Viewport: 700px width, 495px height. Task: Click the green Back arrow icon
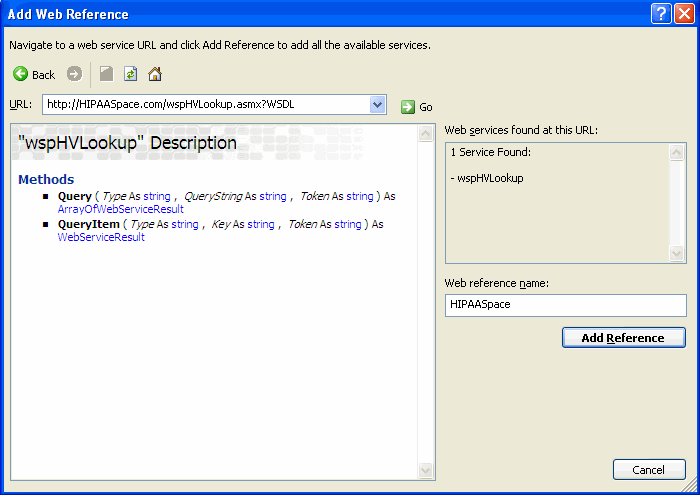(21, 74)
